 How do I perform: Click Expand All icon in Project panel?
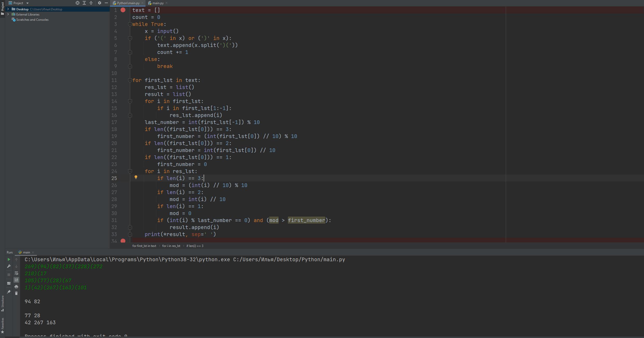tap(84, 3)
